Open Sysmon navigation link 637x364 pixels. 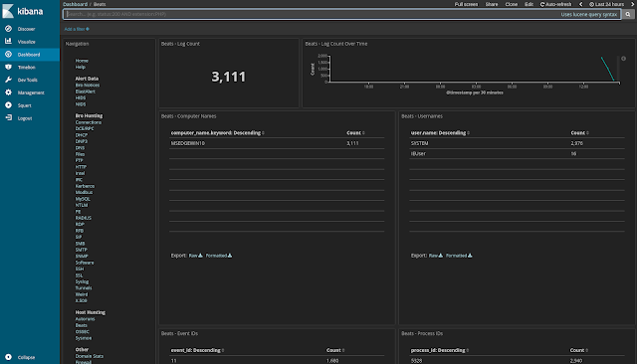[x=84, y=338]
